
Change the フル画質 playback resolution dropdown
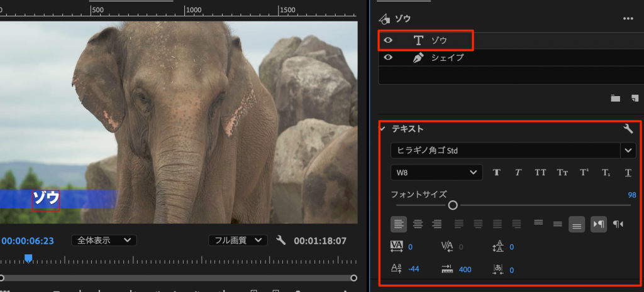[238, 241]
